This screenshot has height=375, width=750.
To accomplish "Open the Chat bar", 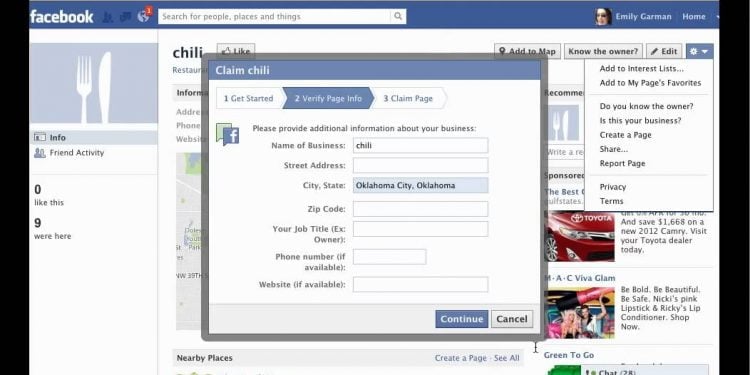I will coord(644,371).
